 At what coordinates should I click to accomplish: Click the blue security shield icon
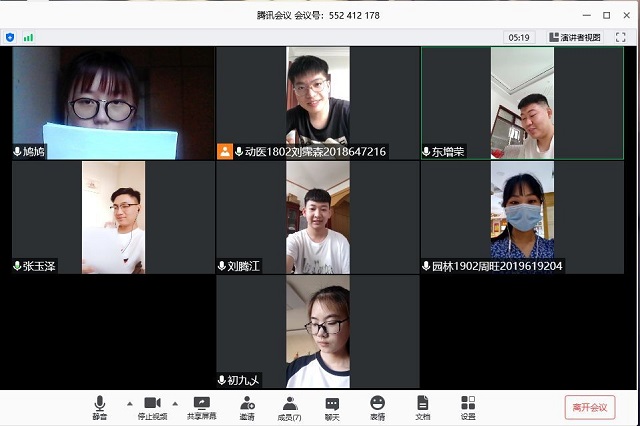pos(10,38)
